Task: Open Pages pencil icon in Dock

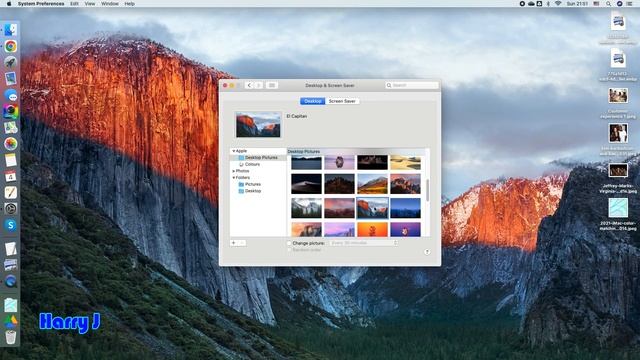Action: click(11, 192)
